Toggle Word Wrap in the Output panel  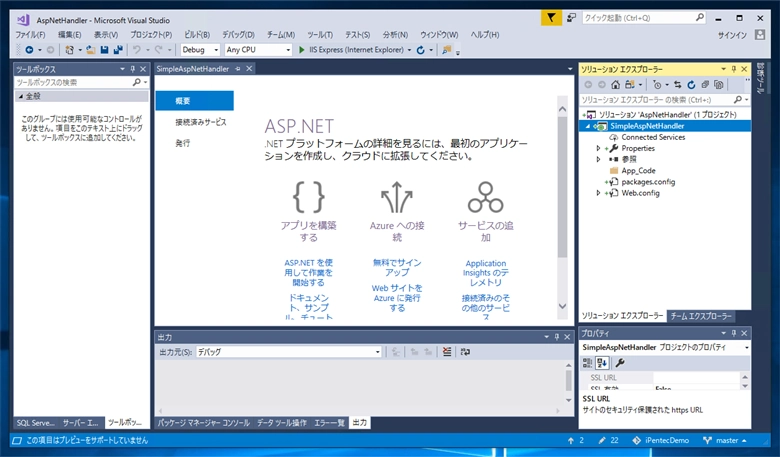(x=465, y=352)
